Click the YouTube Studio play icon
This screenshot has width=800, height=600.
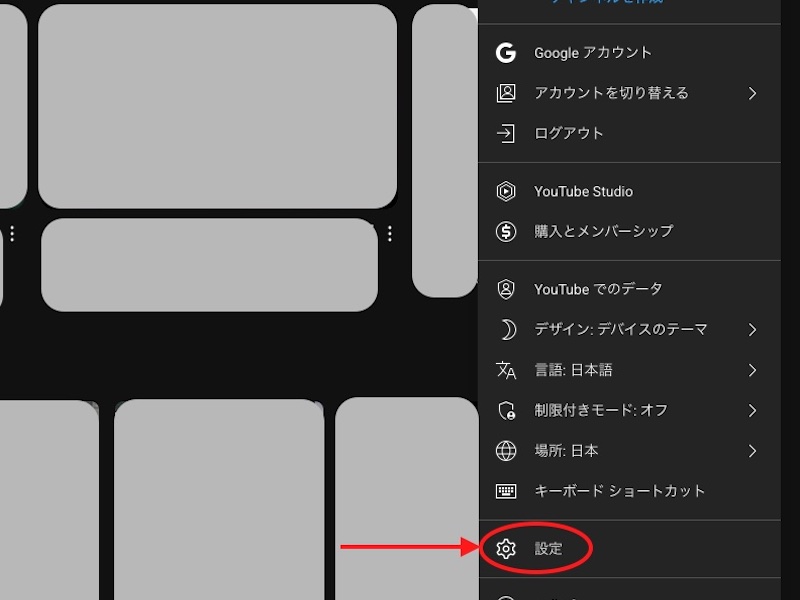[x=506, y=191]
